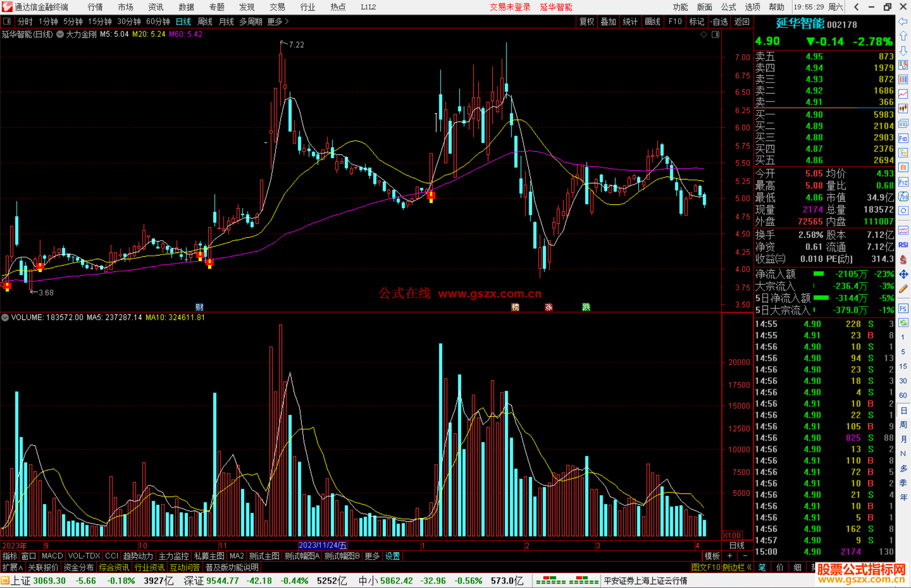Click the candlestick chart icon in right sidebar

click(903, 108)
